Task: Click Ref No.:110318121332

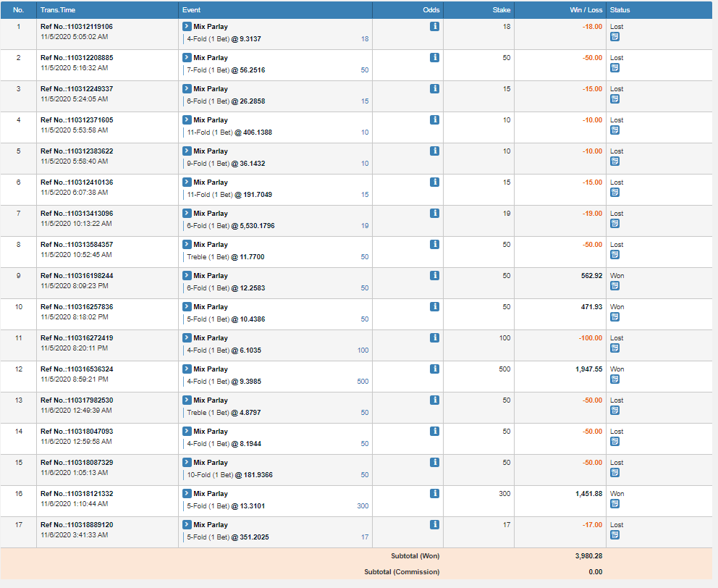Action: 77,494
